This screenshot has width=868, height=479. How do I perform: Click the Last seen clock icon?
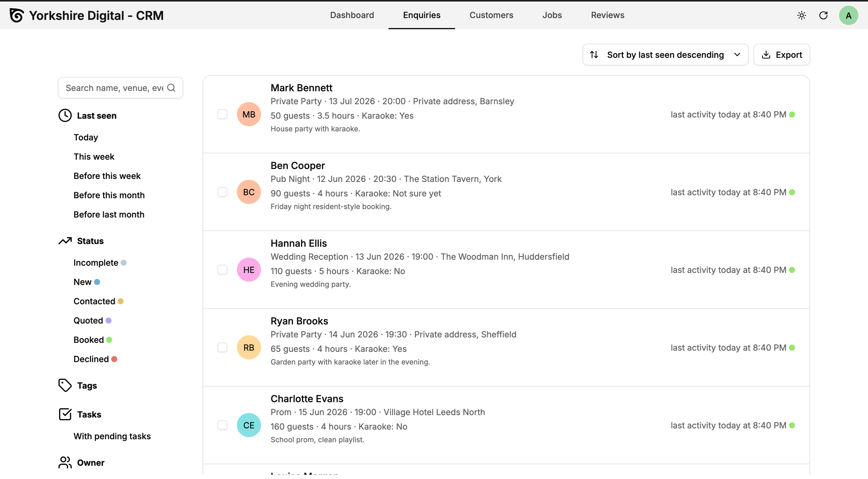[x=65, y=116]
